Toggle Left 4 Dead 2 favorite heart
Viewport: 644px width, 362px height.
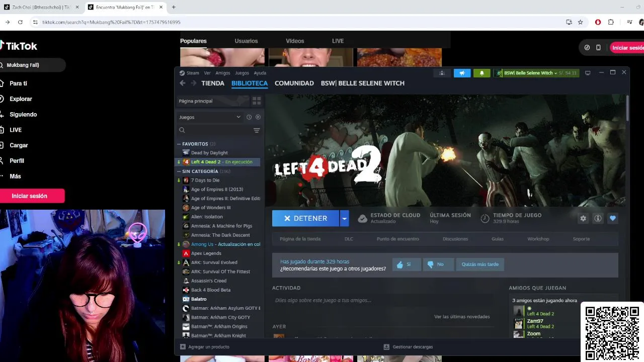(x=612, y=218)
